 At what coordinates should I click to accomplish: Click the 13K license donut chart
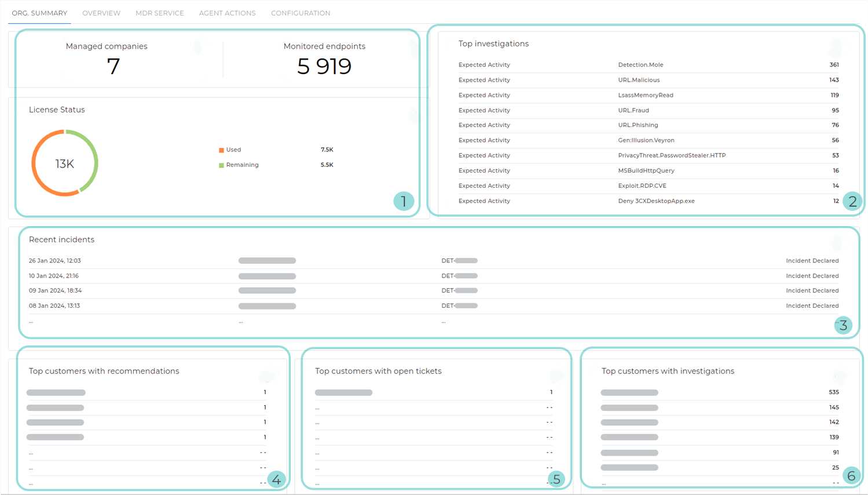click(65, 163)
